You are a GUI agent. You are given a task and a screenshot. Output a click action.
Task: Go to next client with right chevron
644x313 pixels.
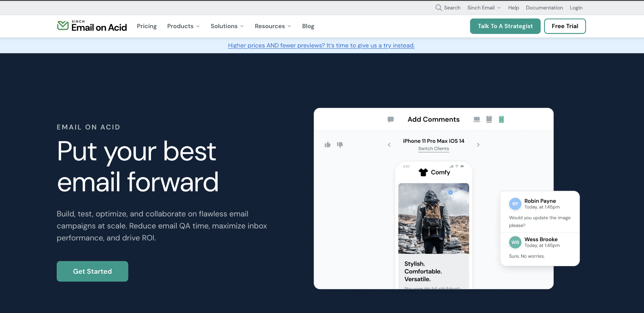478,145
